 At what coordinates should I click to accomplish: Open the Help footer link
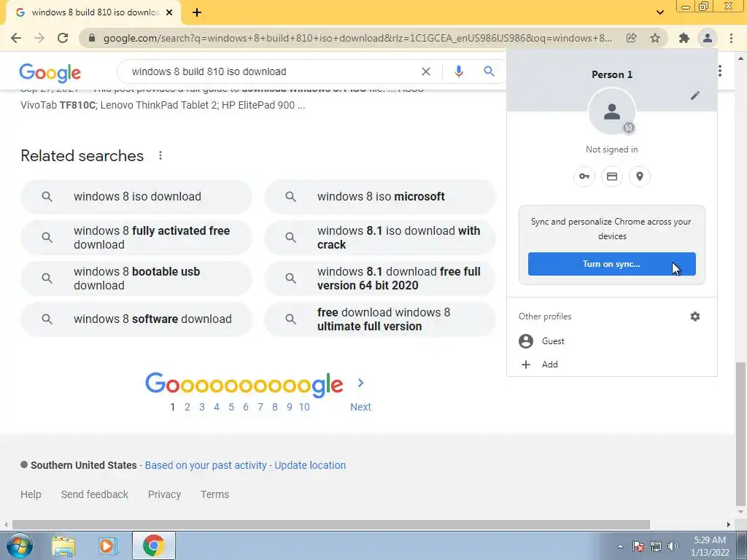coord(31,494)
